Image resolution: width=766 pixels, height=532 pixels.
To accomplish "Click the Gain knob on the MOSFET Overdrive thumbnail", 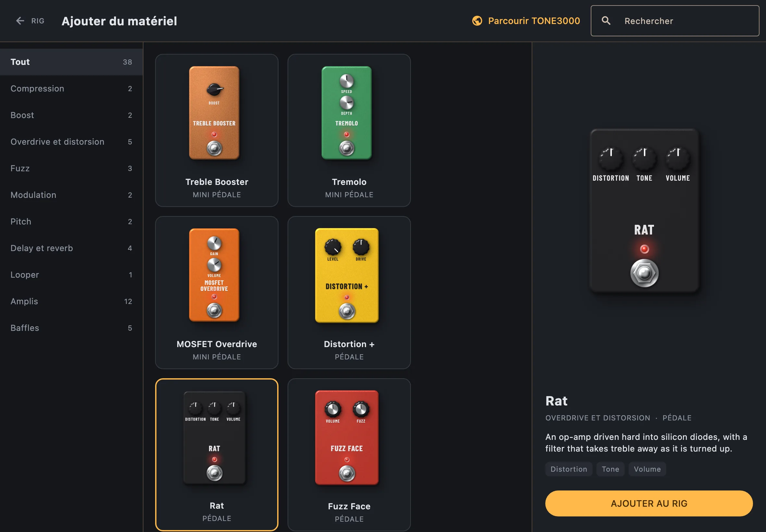I will (214, 243).
